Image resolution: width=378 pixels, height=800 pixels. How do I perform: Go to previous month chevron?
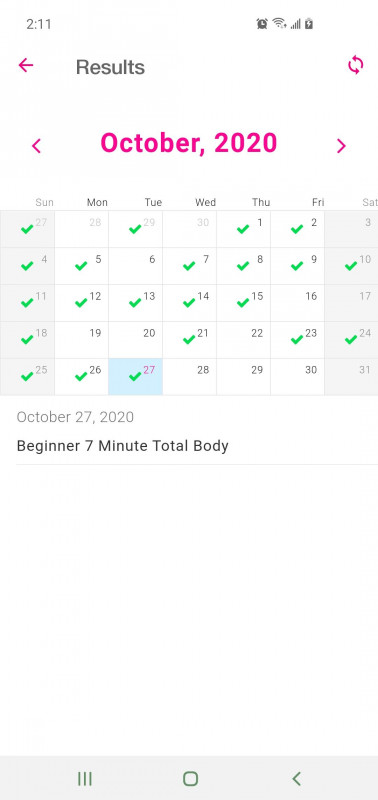point(36,146)
